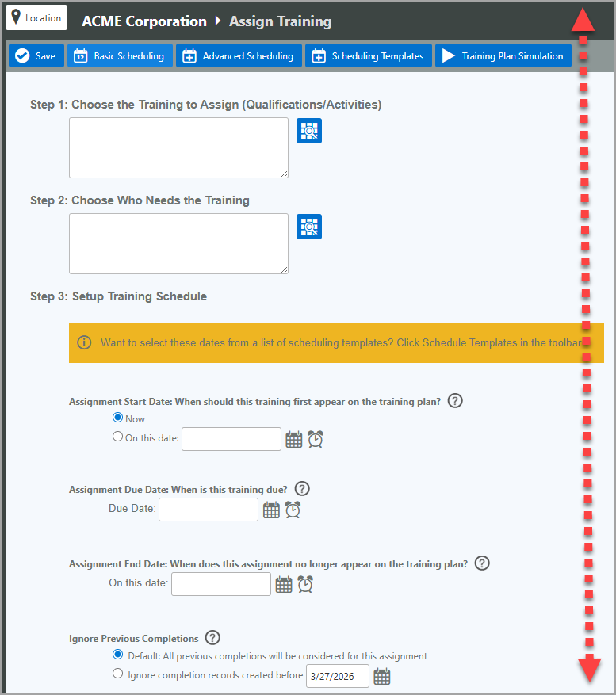The width and height of the screenshot is (616, 695).
Task: Show help for Assignment Due Date
Action: coord(302,488)
